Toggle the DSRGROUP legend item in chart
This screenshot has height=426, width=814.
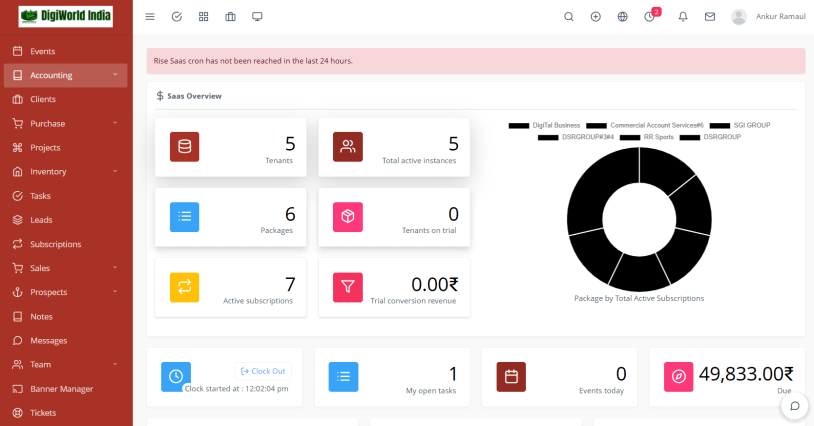(710, 137)
